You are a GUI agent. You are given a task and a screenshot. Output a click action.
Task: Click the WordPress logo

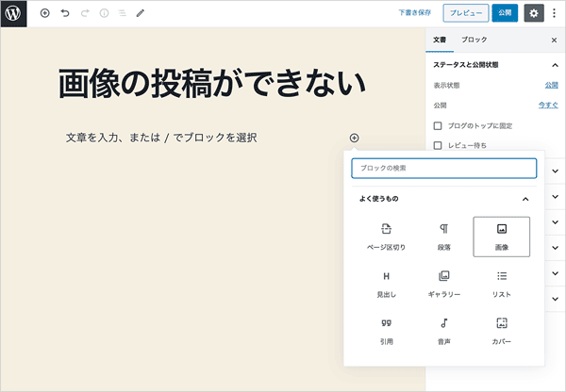13,13
